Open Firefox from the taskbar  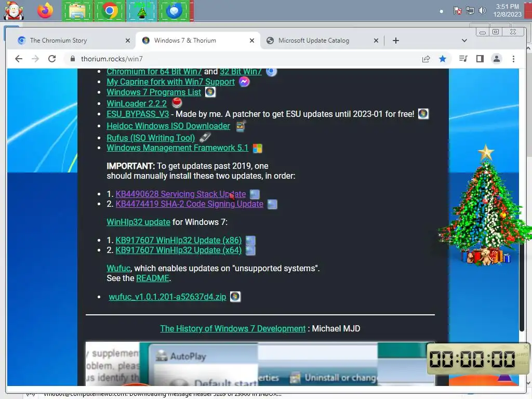[x=45, y=11]
